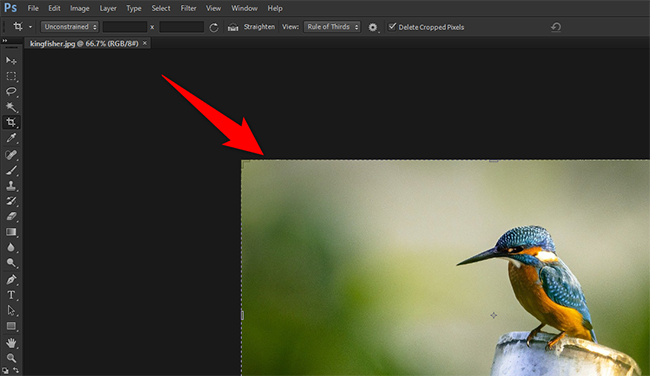Select the Brush tool
The height and width of the screenshot is (376, 650).
point(11,170)
